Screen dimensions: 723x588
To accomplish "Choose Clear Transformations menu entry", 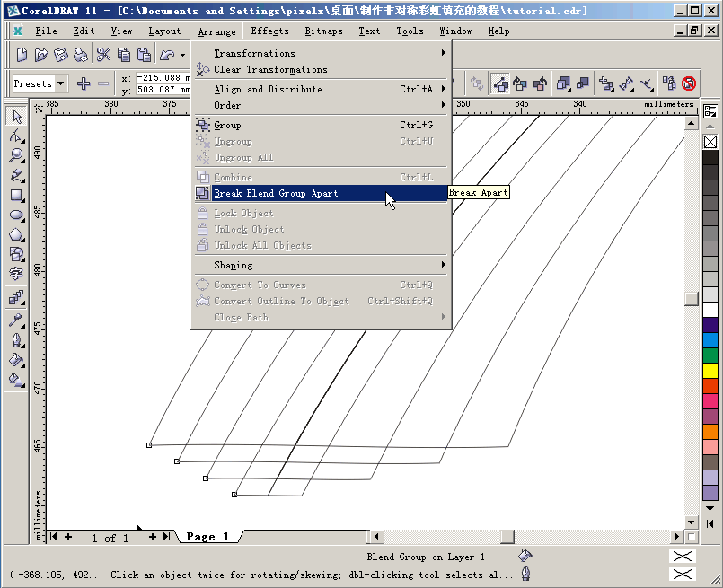I will (321, 70).
